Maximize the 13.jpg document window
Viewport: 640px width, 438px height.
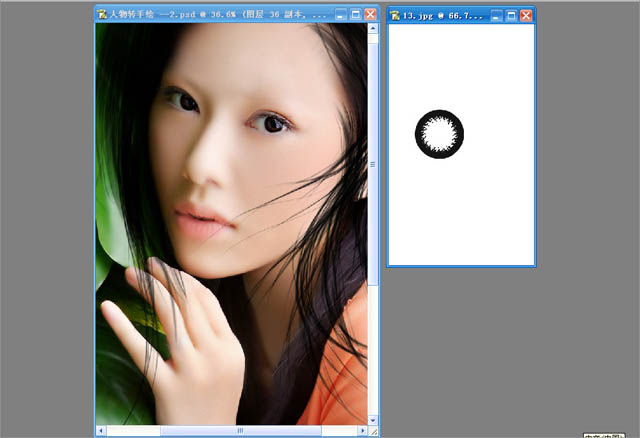(511, 16)
